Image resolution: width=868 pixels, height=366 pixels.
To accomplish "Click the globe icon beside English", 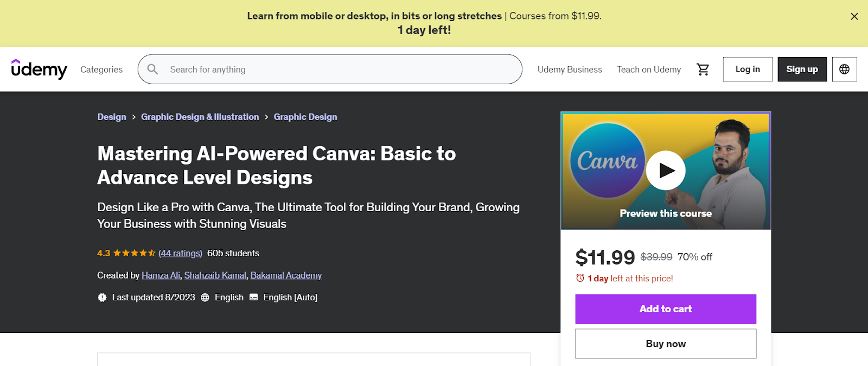I will point(205,298).
